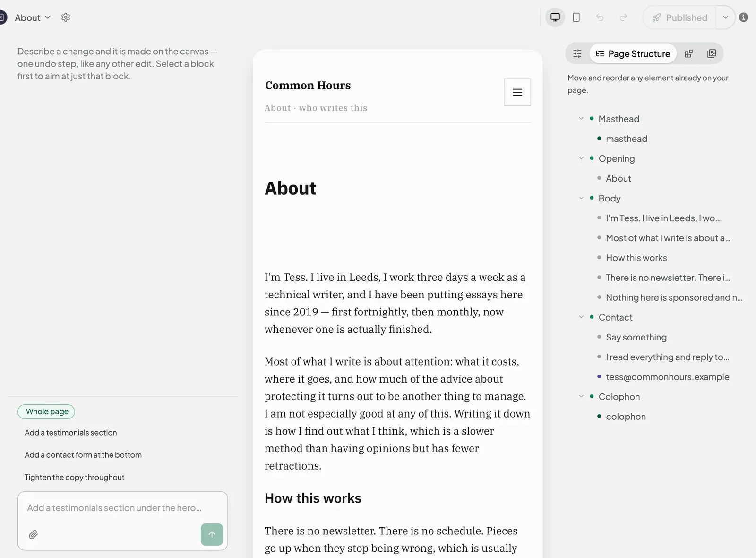Click the Published button

point(679,17)
